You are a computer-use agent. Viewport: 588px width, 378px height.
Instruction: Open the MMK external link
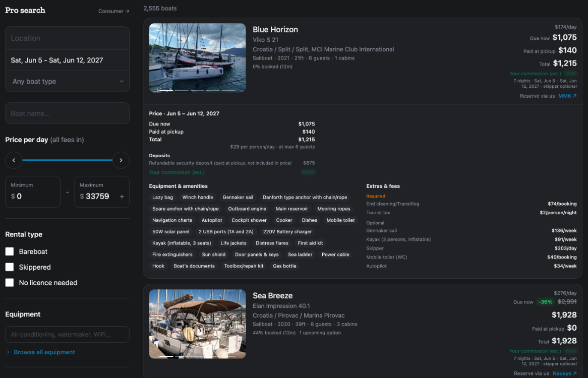[567, 96]
